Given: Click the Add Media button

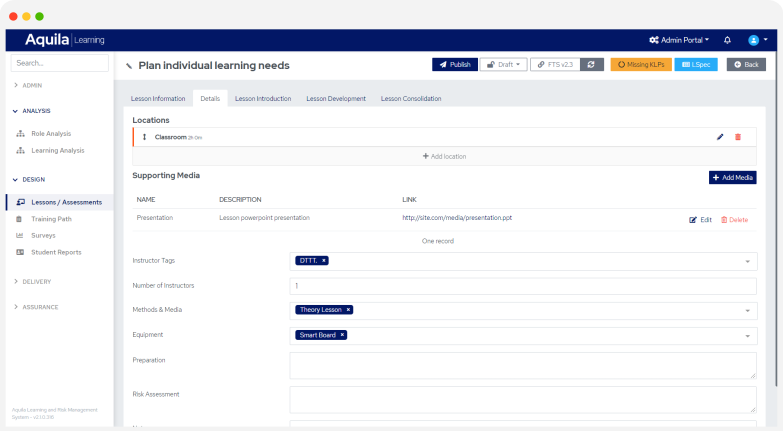Looking at the screenshot, I should (x=732, y=177).
